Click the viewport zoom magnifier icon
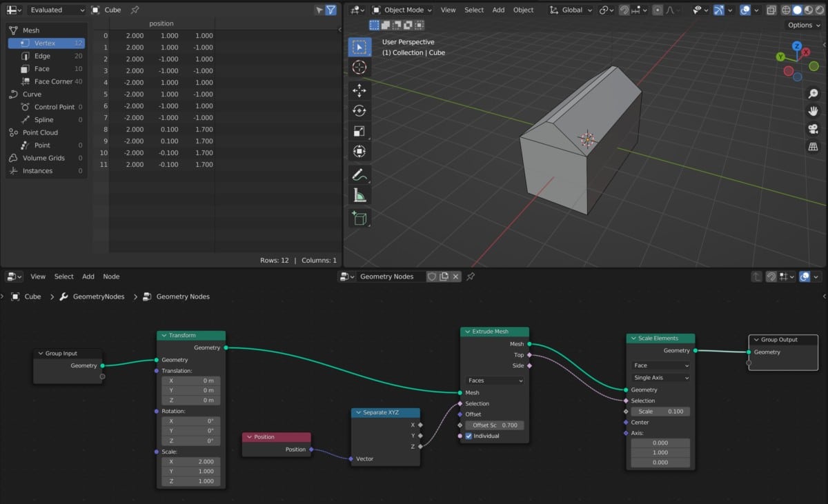The image size is (828, 504). pos(813,94)
